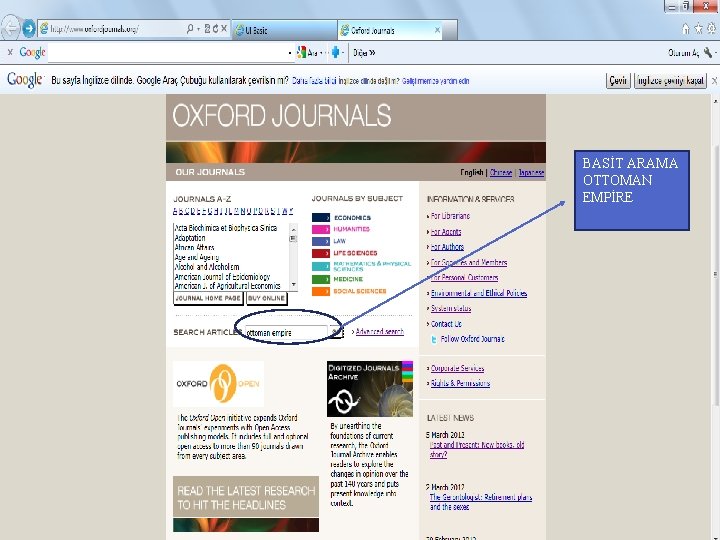Open System status link
Viewport: 720px width, 540px height.
[x=451, y=309]
